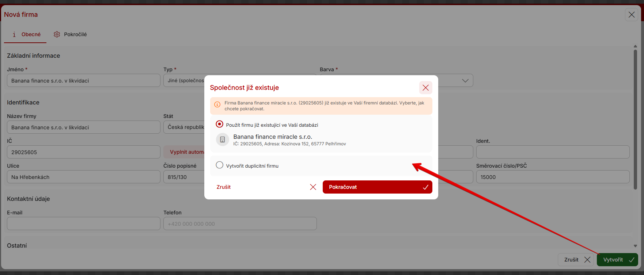Viewport: 644px width, 275px height.
Task: Select 'Vytvořit duplicitní firmu' radio option
Action: point(219,165)
